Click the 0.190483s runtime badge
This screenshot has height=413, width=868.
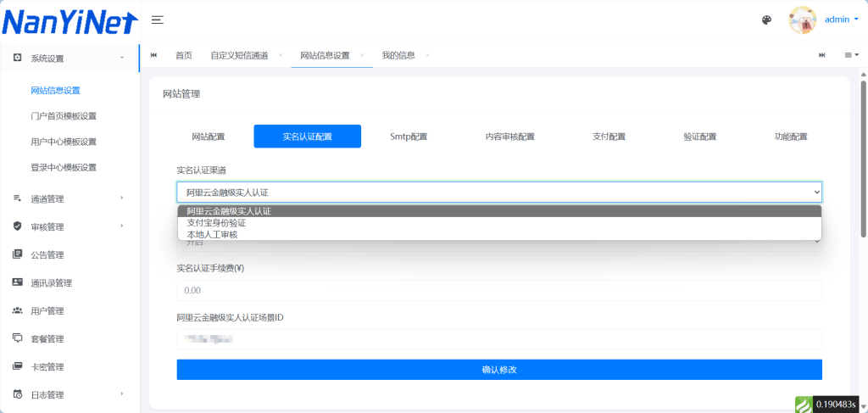[836, 405]
